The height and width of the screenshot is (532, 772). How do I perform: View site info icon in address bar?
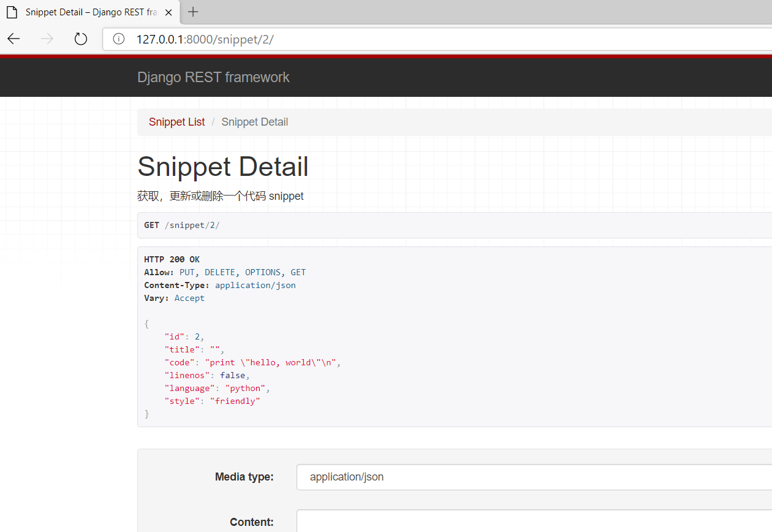[119, 39]
